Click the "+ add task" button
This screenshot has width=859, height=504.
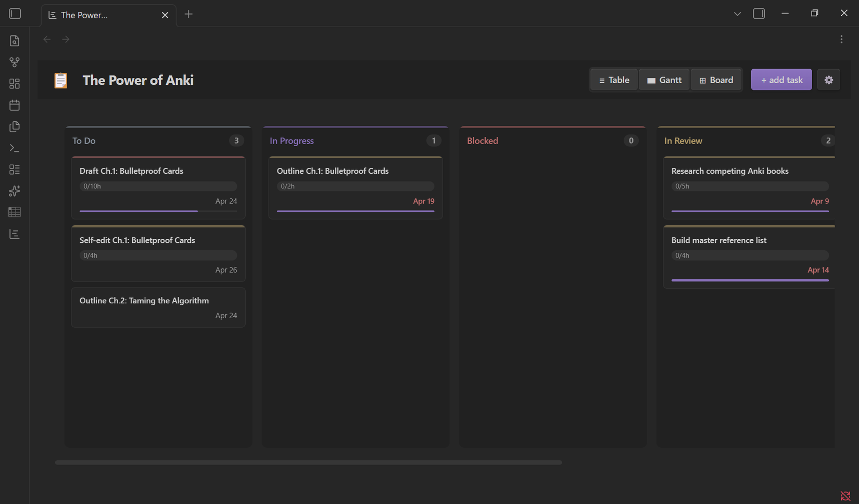pos(781,80)
